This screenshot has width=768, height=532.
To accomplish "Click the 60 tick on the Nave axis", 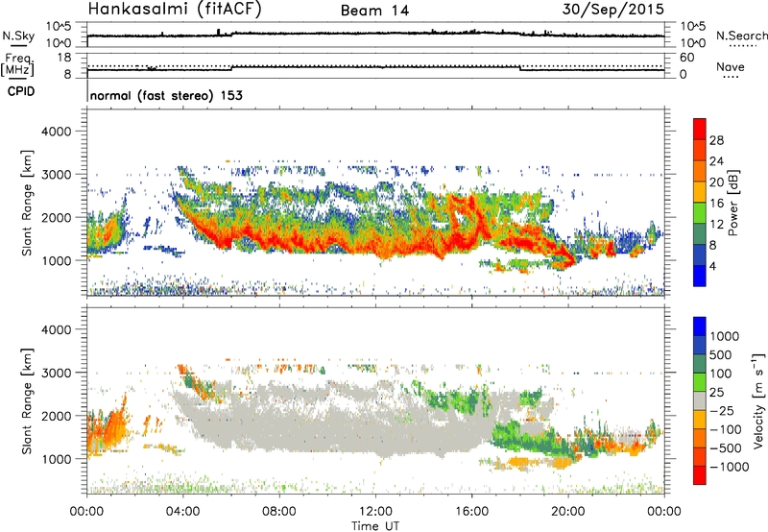I will [686, 58].
